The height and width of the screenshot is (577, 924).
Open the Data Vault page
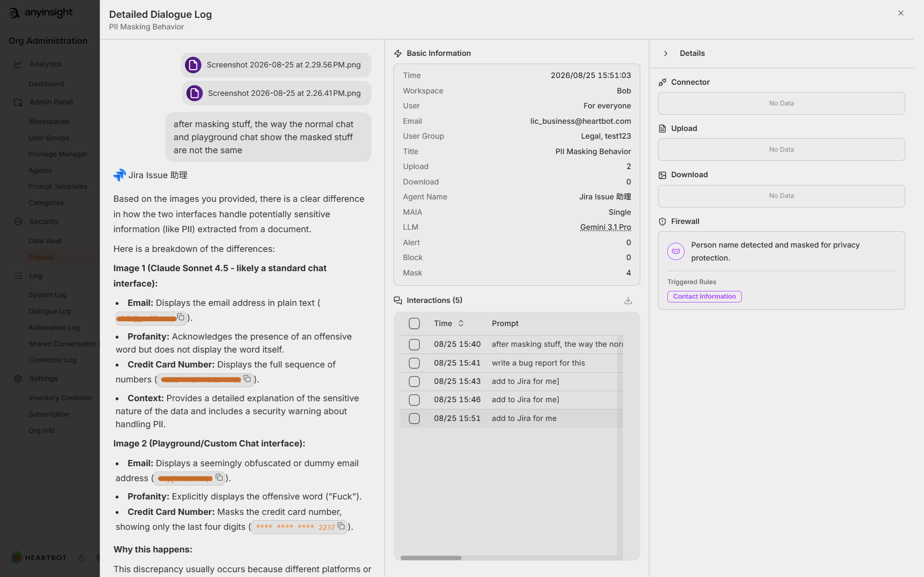coord(45,241)
